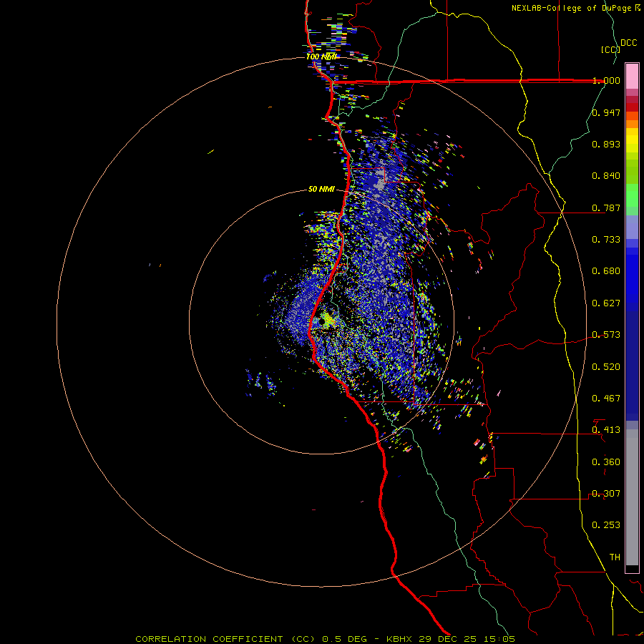Viewport: 644px width, 644px height.
Task: Click the KBHX station identifier in caption
Action: click(x=401, y=639)
